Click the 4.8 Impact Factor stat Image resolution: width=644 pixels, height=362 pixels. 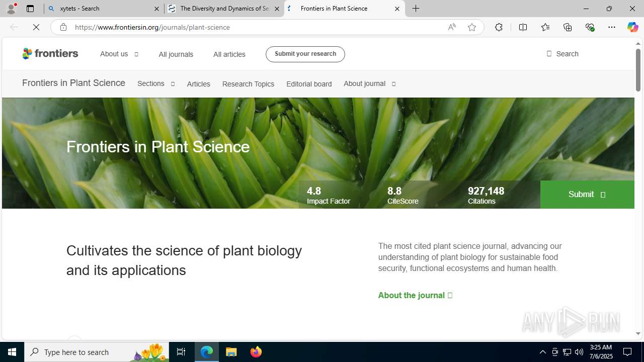click(x=329, y=195)
